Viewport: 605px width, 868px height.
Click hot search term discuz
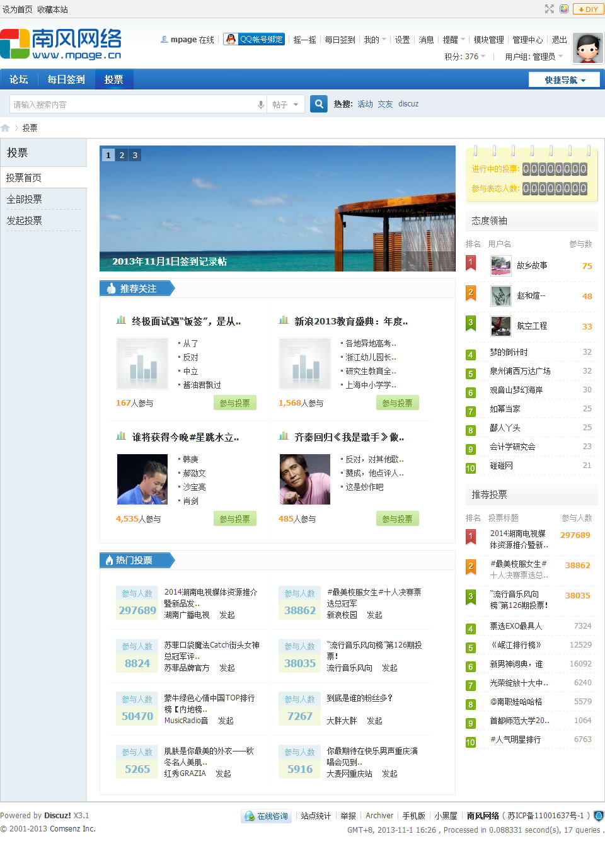click(x=408, y=104)
